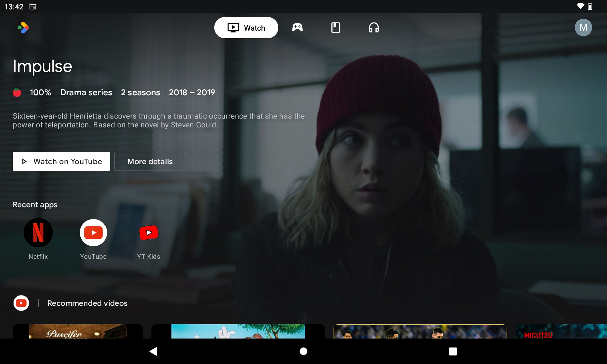Tap the battery status icon
Viewport: 607px width, 364px height.
590,6
